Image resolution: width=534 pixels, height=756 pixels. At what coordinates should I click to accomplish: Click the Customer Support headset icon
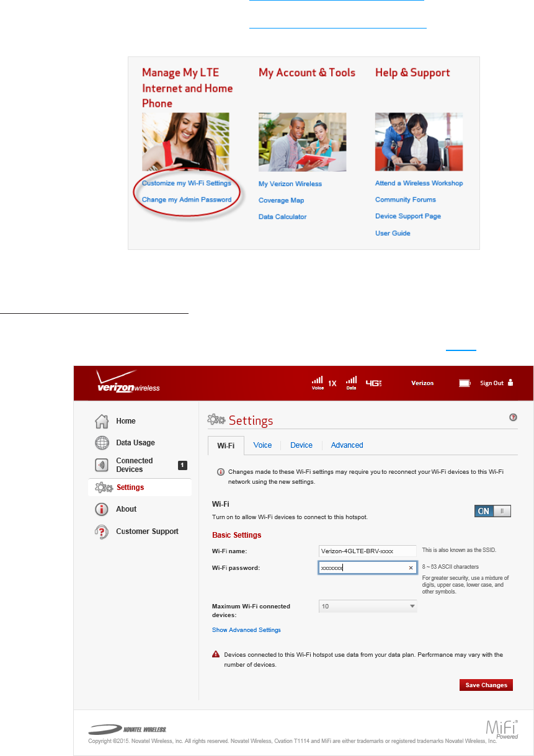(102, 531)
